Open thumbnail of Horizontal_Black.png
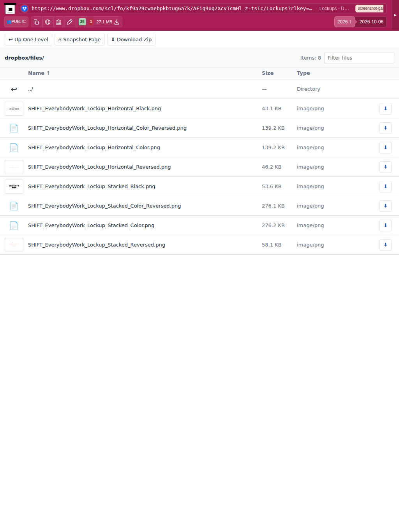The height and width of the screenshot is (532, 399). click(14, 109)
